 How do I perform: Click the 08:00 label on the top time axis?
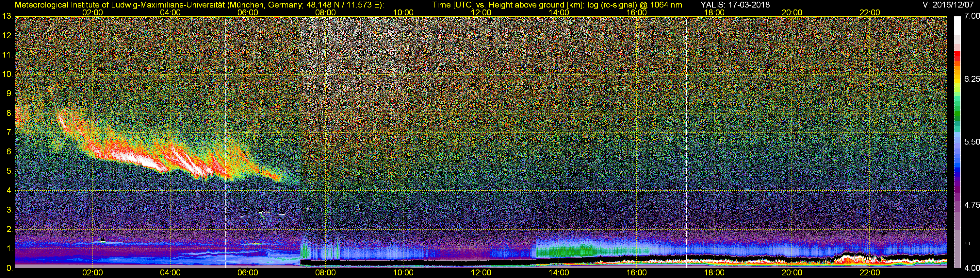(x=326, y=12)
